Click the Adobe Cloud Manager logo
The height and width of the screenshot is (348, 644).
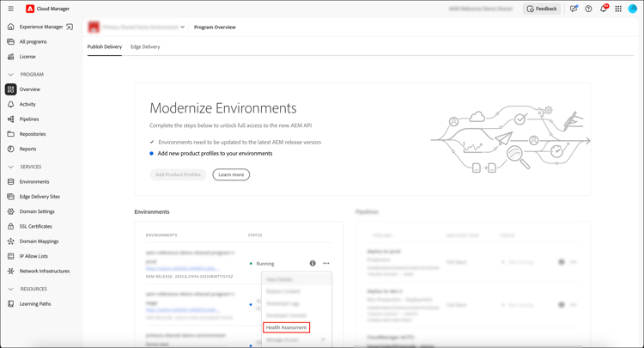tap(30, 9)
